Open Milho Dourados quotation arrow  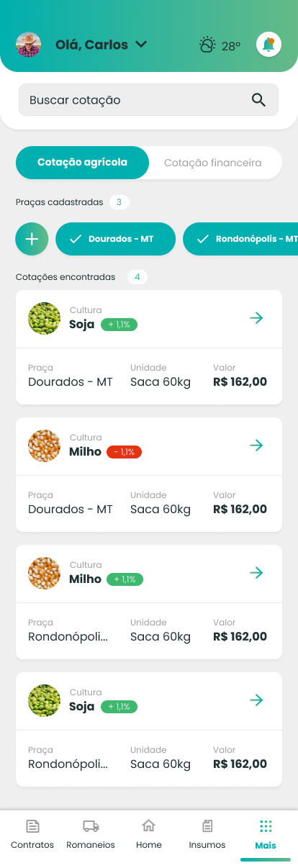click(x=256, y=446)
